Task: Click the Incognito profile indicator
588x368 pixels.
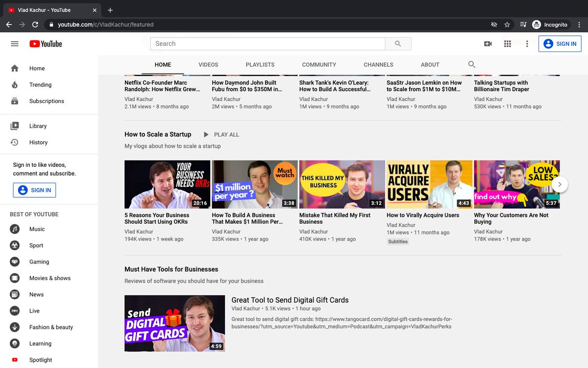Action: (550, 25)
